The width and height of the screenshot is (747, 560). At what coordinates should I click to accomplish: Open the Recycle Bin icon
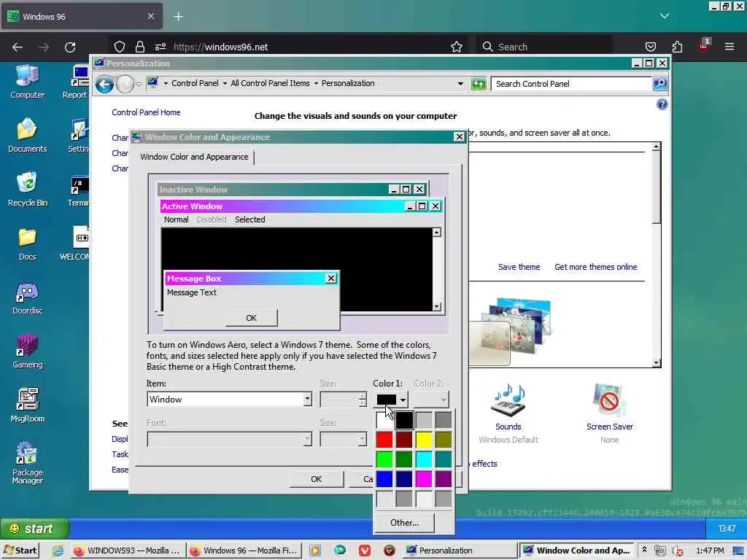point(27,190)
